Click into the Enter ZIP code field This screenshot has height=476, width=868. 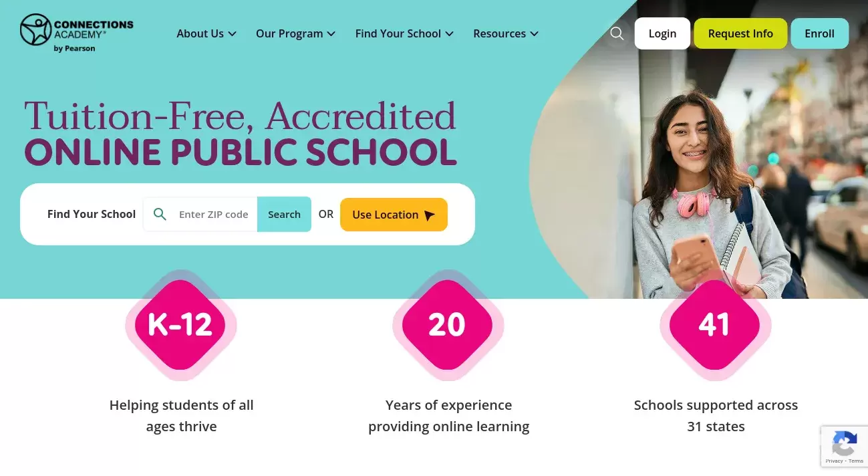pyautogui.click(x=213, y=214)
